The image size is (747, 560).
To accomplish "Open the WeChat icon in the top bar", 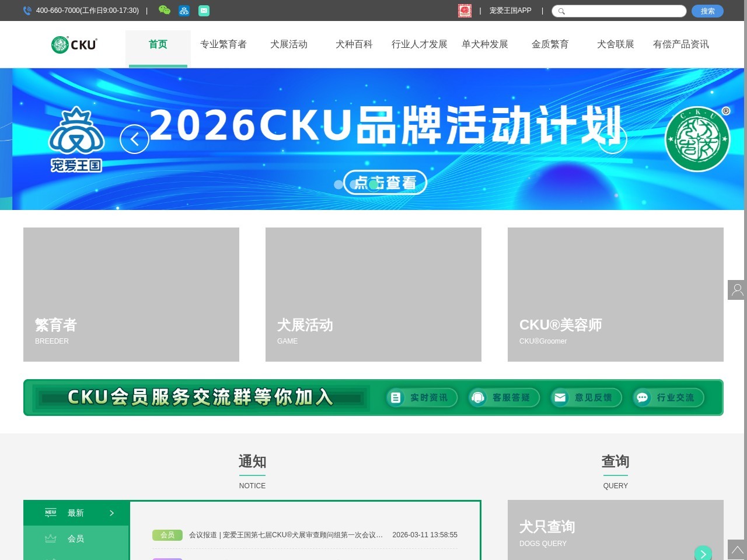I will point(165,10).
